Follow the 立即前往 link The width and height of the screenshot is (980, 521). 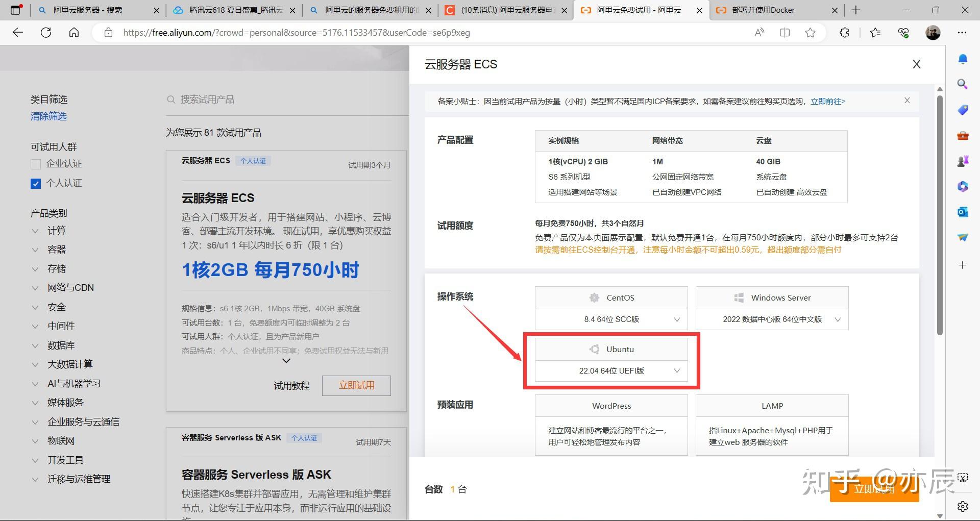(828, 101)
